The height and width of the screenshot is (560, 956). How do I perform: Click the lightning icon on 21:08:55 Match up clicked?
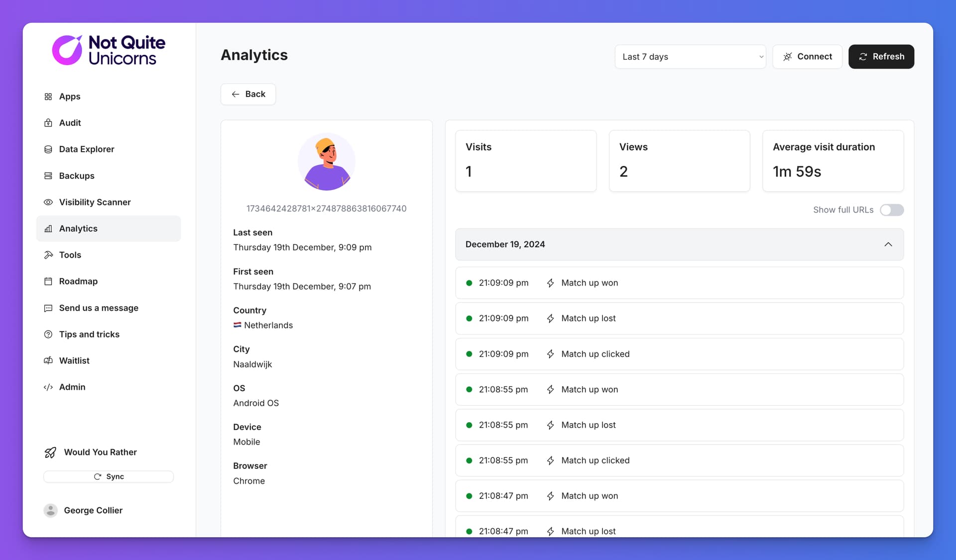click(x=550, y=460)
